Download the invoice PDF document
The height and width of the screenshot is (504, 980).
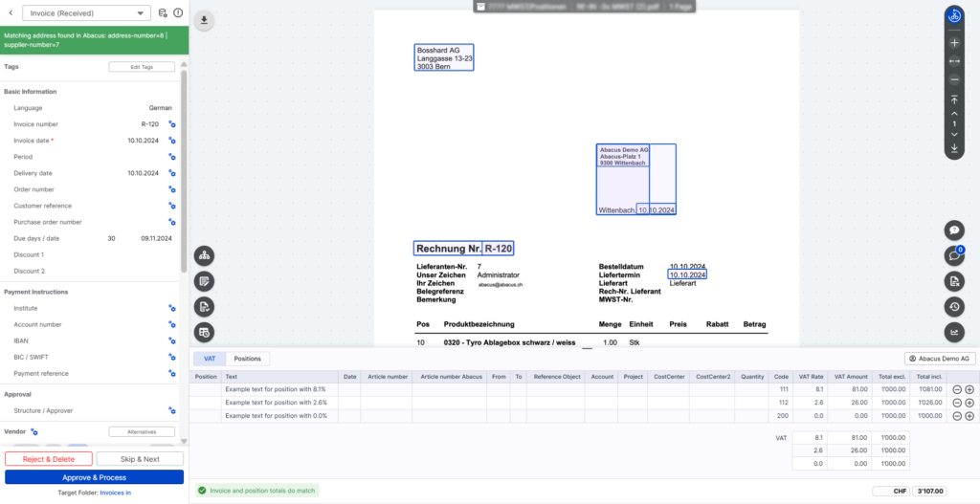(x=206, y=20)
